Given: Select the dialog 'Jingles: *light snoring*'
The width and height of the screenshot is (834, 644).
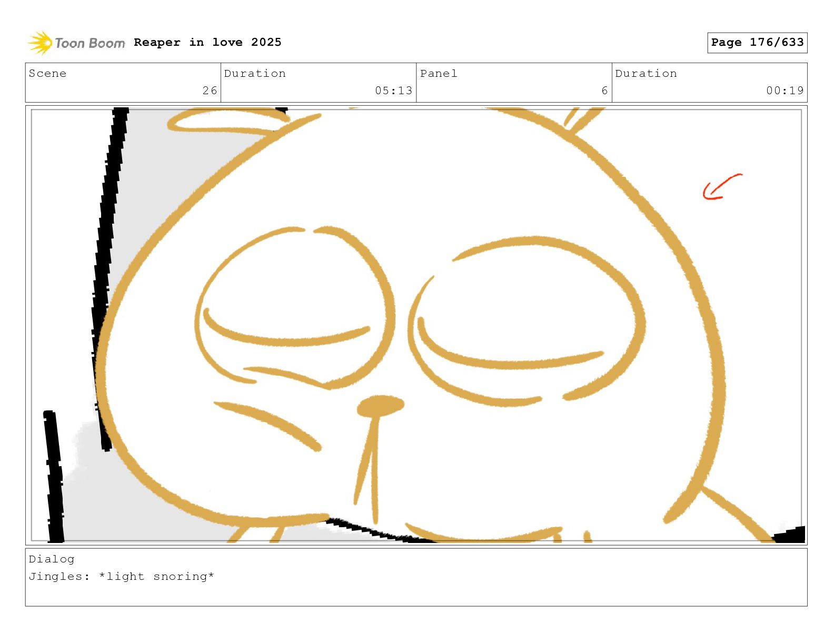Looking at the screenshot, I should click(121, 576).
